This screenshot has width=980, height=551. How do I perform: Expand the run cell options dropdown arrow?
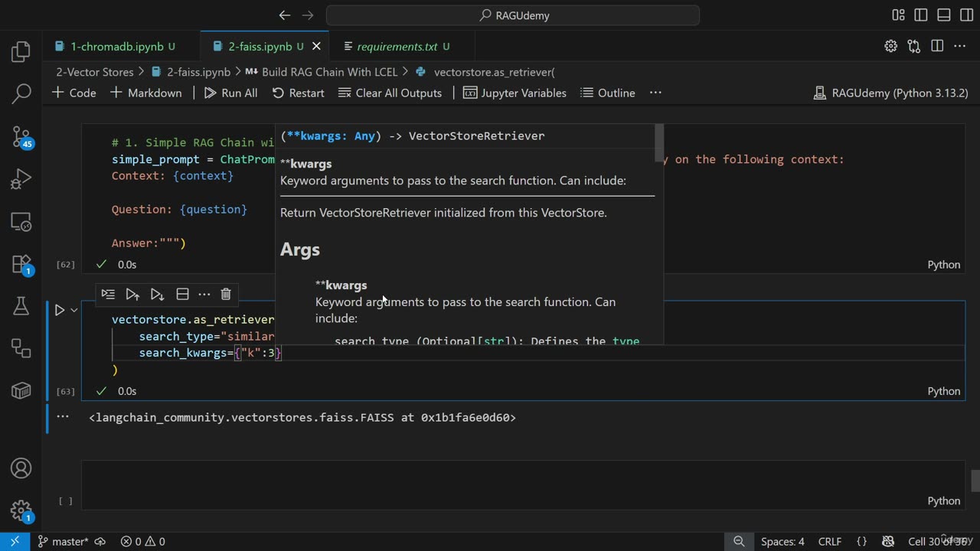pos(74,310)
